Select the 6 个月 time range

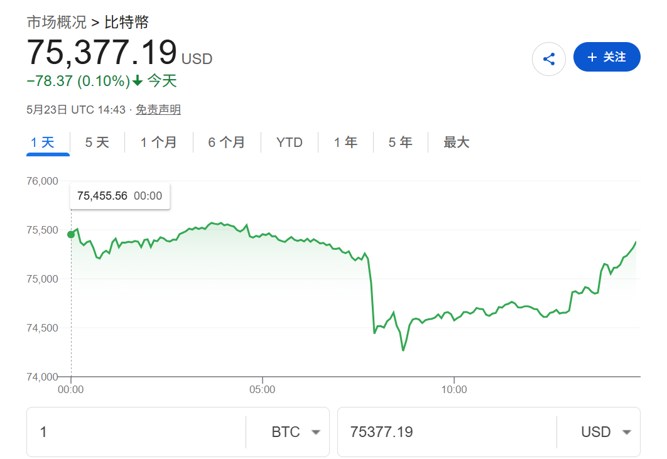pos(226,142)
